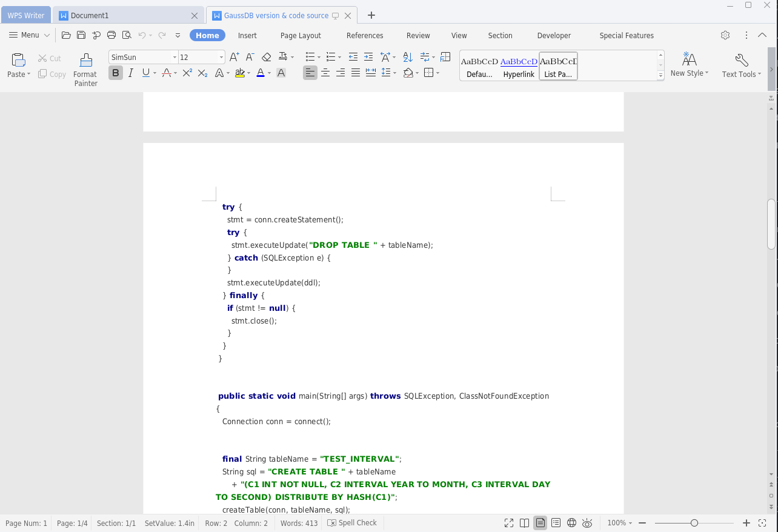Click the Save floppy-disk icon

(x=81, y=35)
